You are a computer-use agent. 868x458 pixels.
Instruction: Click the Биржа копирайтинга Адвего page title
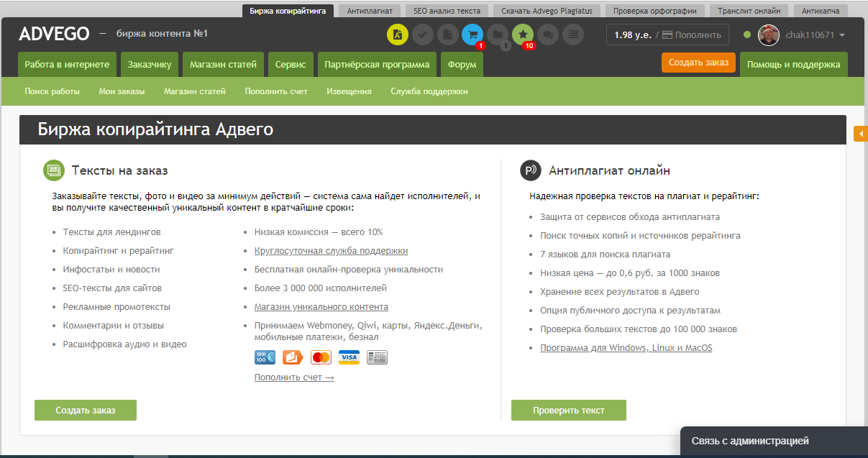(155, 129)
